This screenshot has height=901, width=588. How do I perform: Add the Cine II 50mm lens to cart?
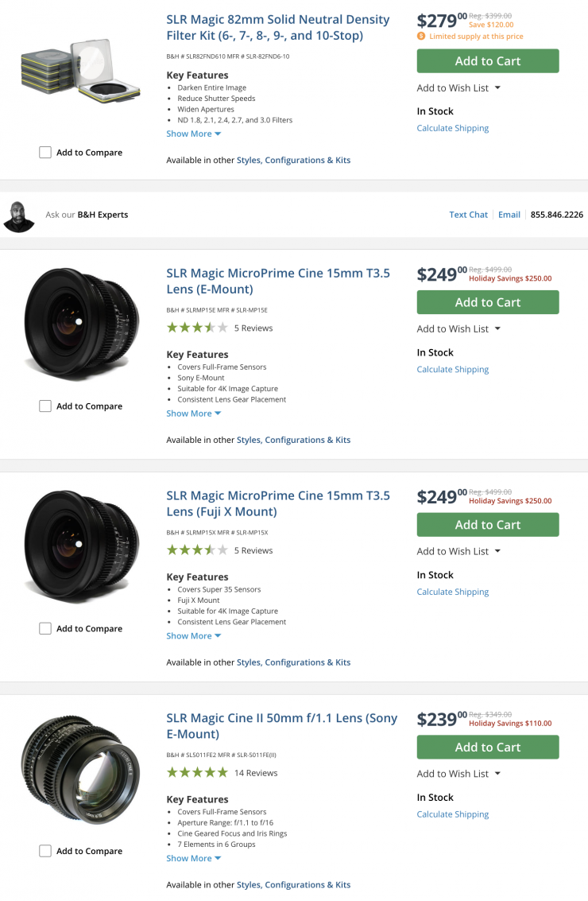pos(487,747)
